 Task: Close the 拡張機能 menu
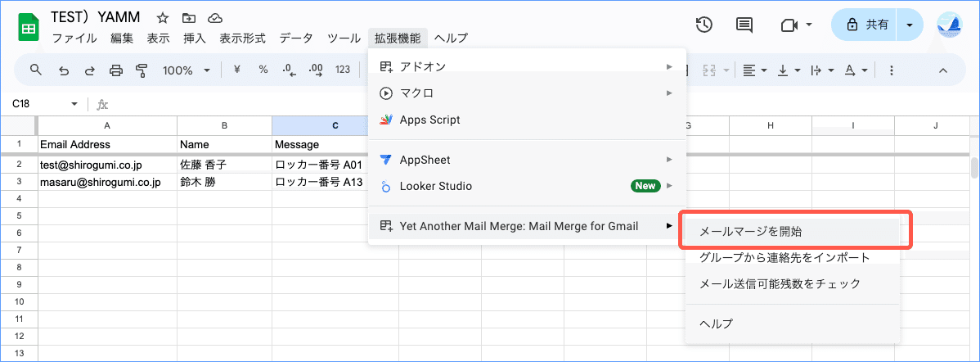coord(398,38)
